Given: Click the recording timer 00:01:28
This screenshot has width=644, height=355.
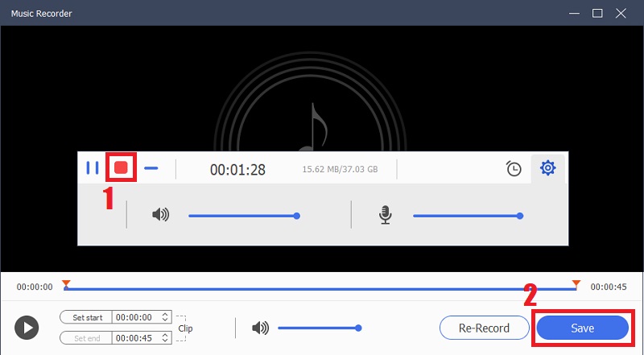Looking at the screenshot, I should 237,169.
